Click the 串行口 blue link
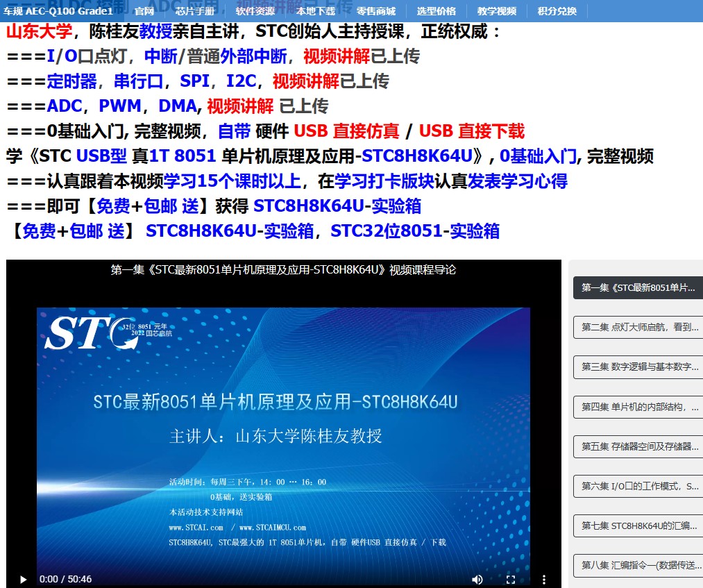This screenshot has height=588, width=703. [x=138, y=81]
